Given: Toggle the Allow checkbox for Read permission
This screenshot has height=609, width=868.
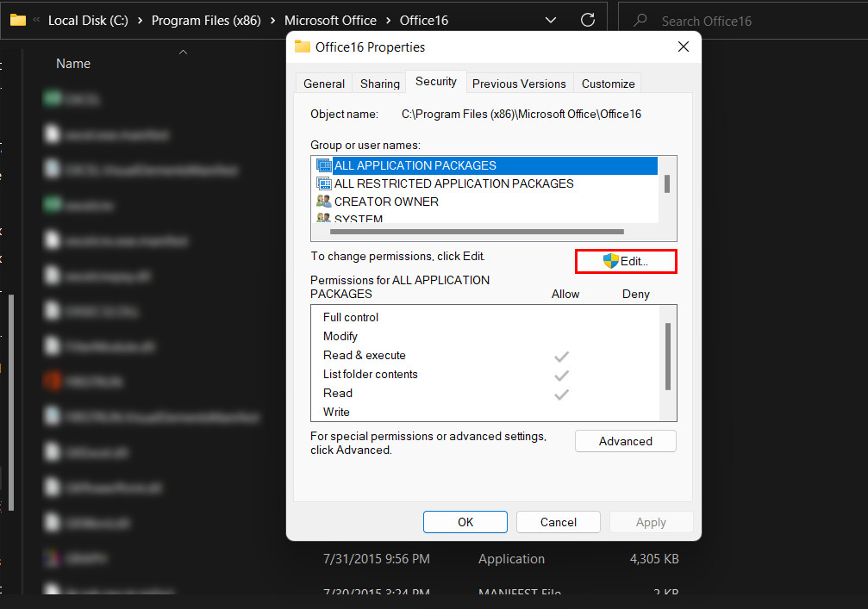Looking at the screenshot, I should pos(561,393).
